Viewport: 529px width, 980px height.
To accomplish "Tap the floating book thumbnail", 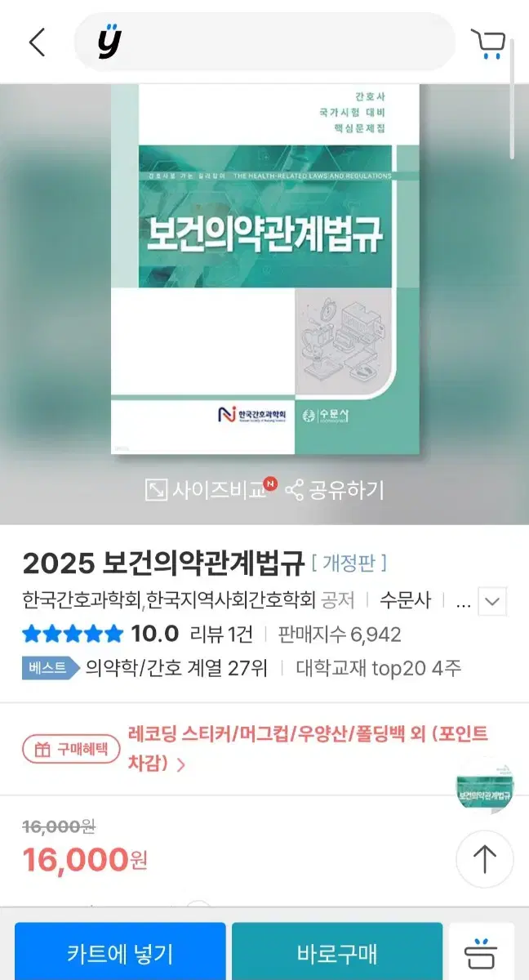I will [485, 785].
